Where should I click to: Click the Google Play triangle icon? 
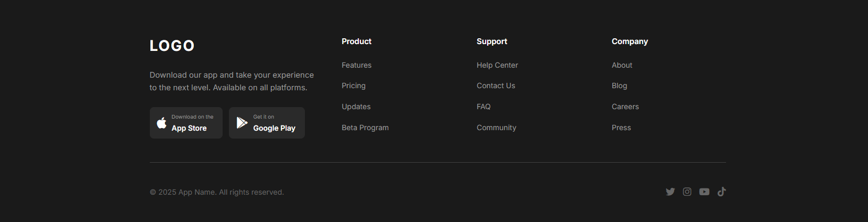coord(242,123)
